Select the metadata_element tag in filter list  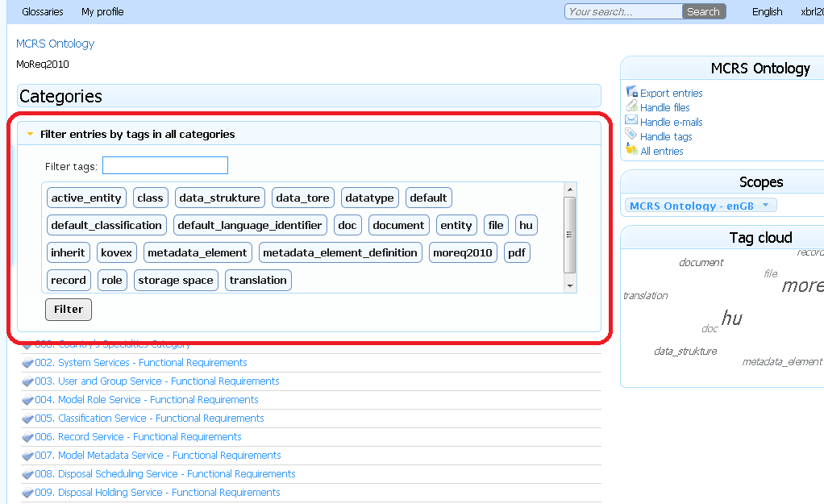pos(198,252)
